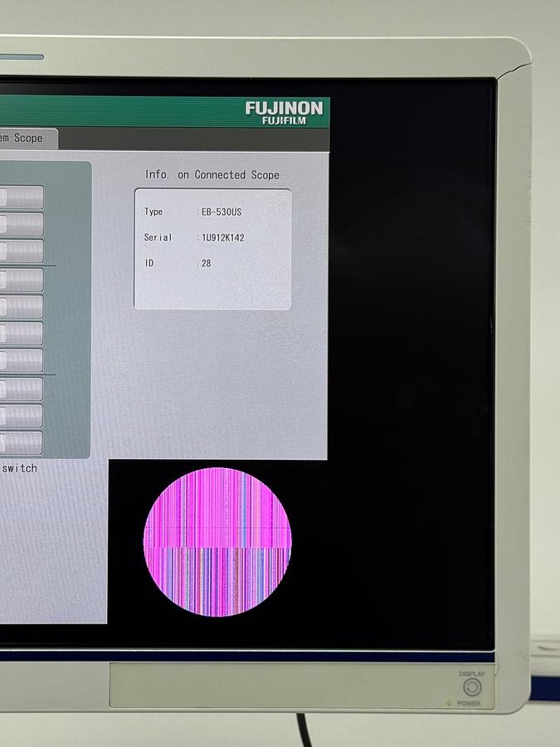Image resolution: width=560 pixels, height=747 pixels.
Task: Click the circular pink endoscope image preview
Action: pyautogui.click(x=217, y=542)
